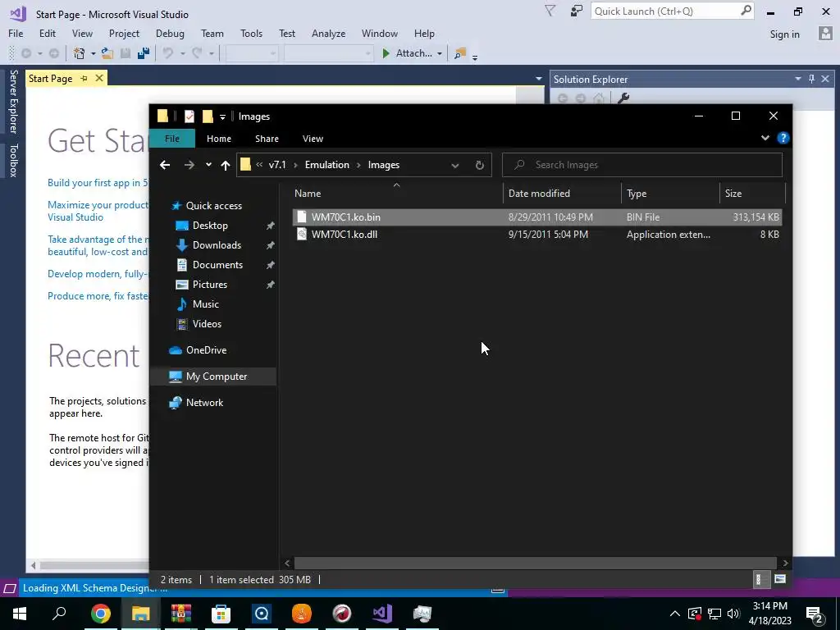Image resolution: width=840 pixels, height=630 pixels.
Task: Click the horizontal scrollbar in the file list
Action: tap(535, 563)
